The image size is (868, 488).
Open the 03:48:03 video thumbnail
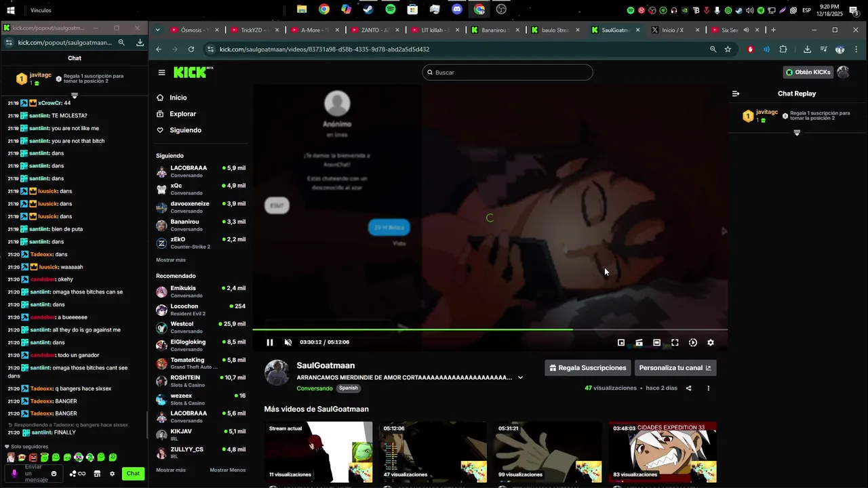pyautogui.click(x=663, y=451)
